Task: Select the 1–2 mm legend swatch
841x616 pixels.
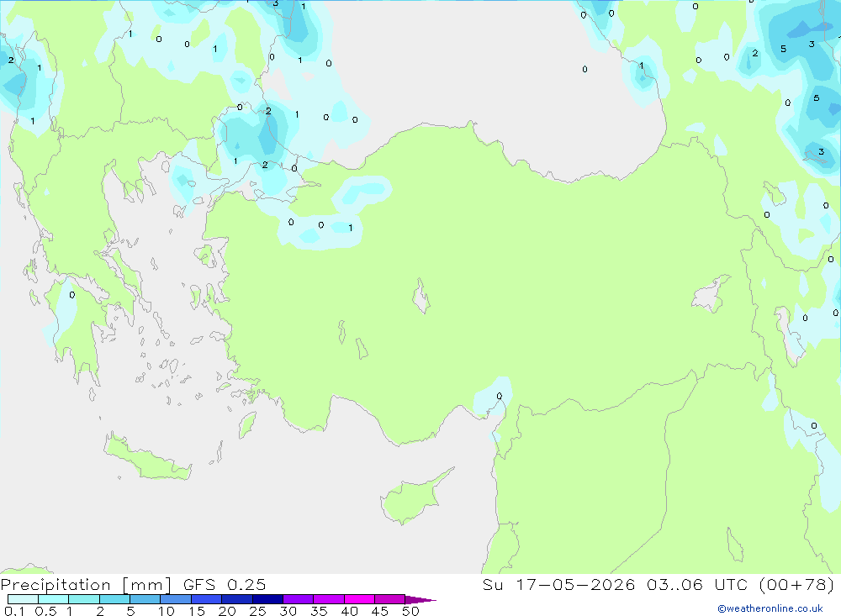Action: (83, 599)
